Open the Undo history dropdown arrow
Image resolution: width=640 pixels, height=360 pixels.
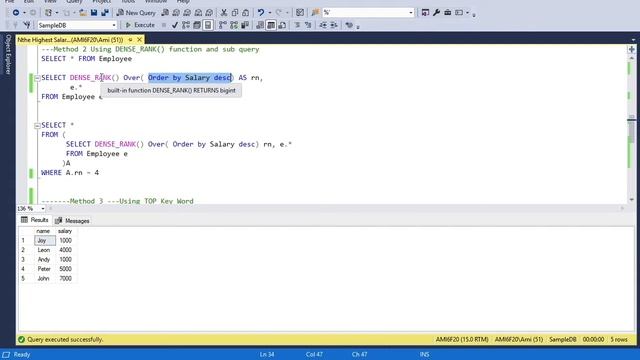(x=269, y=13)
